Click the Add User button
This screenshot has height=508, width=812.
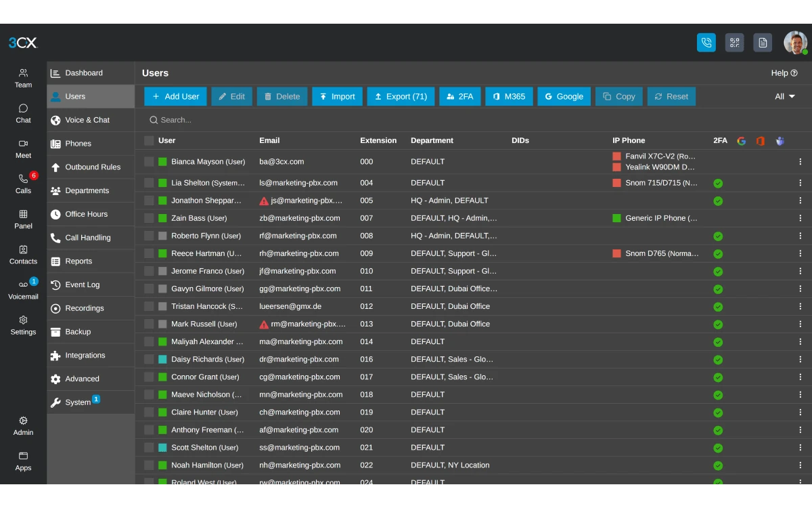175,96
